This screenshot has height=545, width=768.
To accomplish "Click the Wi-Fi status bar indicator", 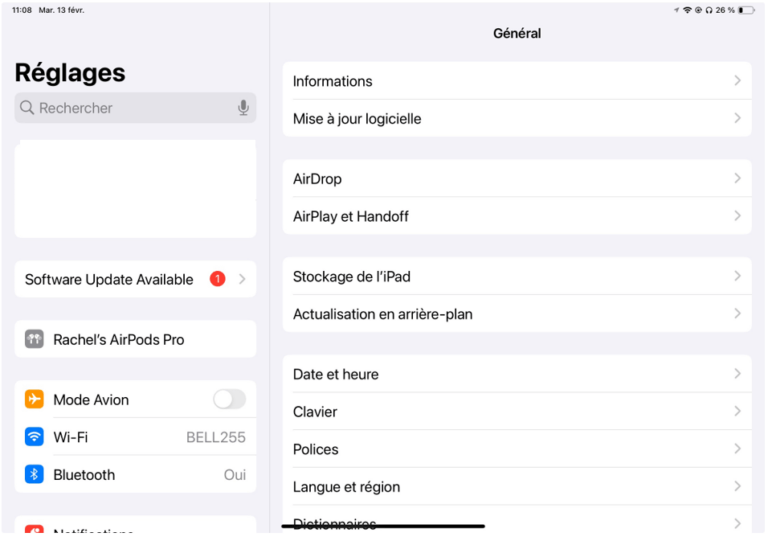I will click(x=687, y=10).
